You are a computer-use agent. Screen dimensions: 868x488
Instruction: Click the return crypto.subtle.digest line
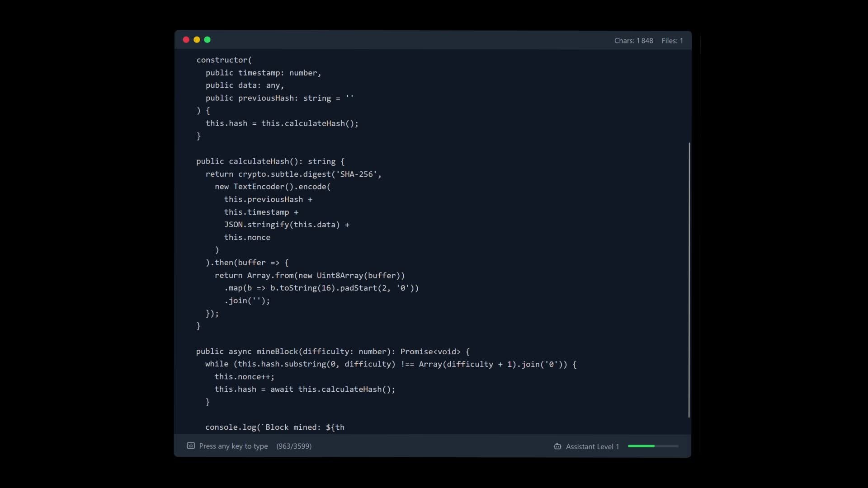pos(293,174)
